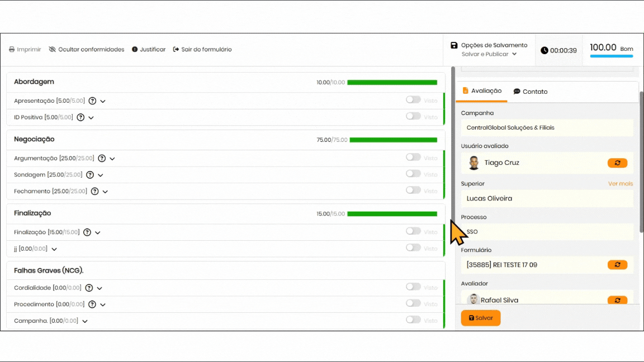
Task: Select the Avaliação tab
Action: coord(482,91)
